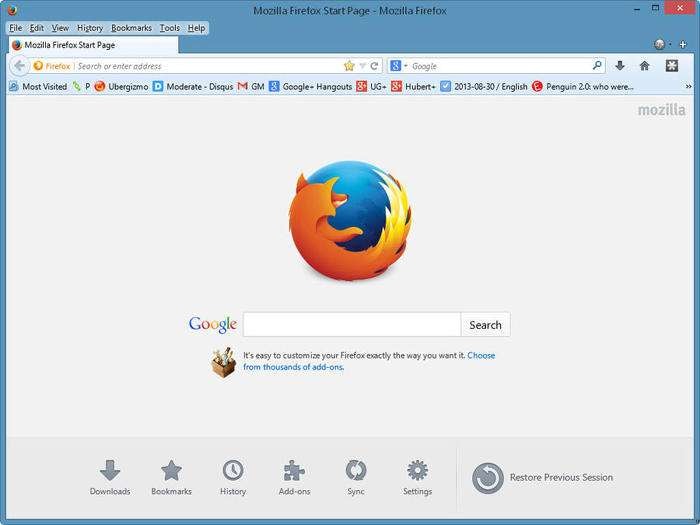Reload the page using the refresh icon
The image size is (700, 525).
point(375,66)
